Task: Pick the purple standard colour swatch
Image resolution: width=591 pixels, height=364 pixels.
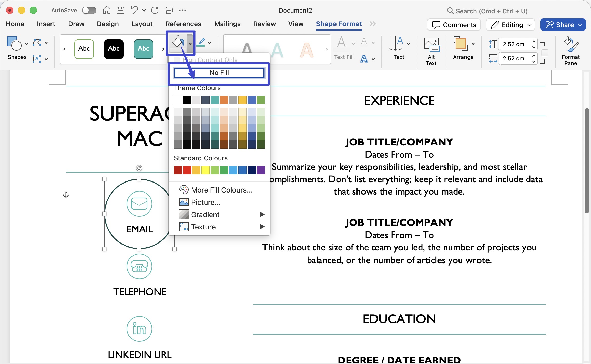Action: coord(261,170)
